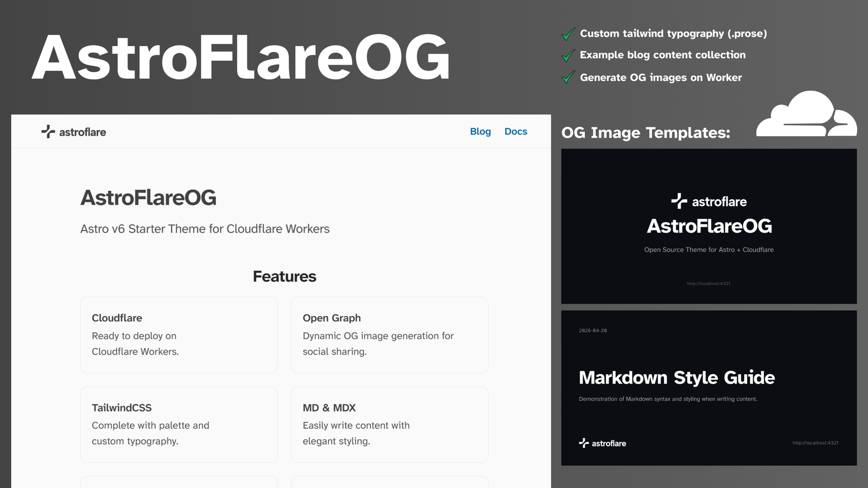
Task: Click the AstroFlareOG page heading
Action: coord(148,198)
